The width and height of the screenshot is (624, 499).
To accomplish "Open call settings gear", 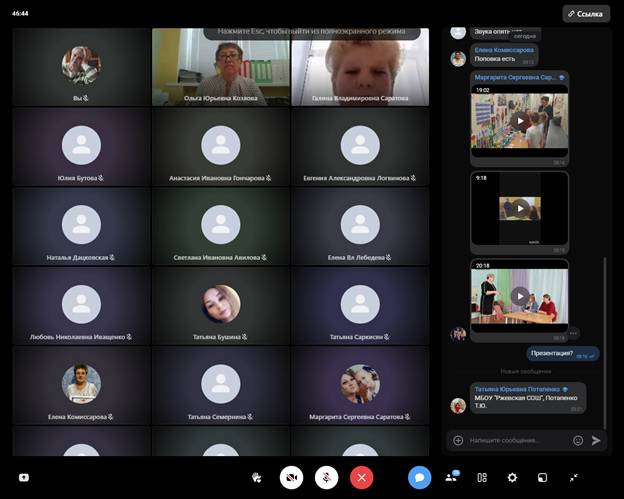I will (512, 478).
